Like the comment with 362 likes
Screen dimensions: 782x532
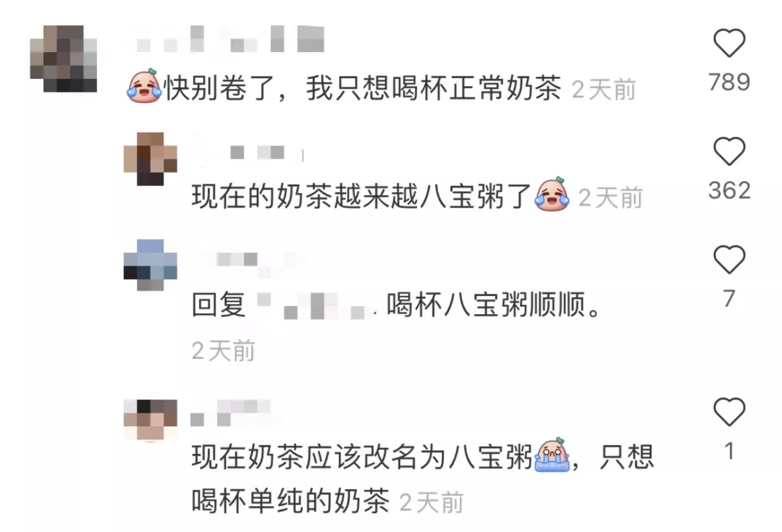click(x=729, y=151)
